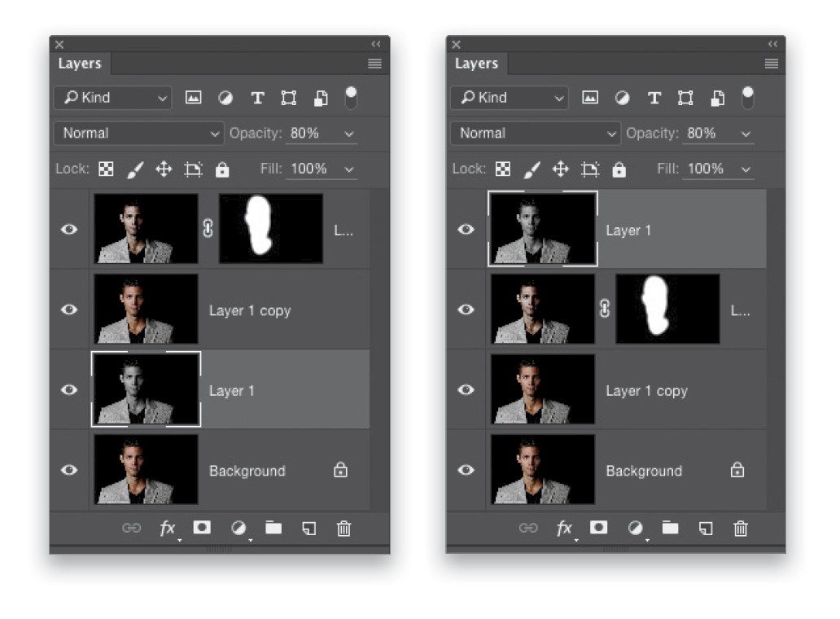Filter for shape layers in left panel
Viewport: 840px width, 619px height.
(288, 97)
